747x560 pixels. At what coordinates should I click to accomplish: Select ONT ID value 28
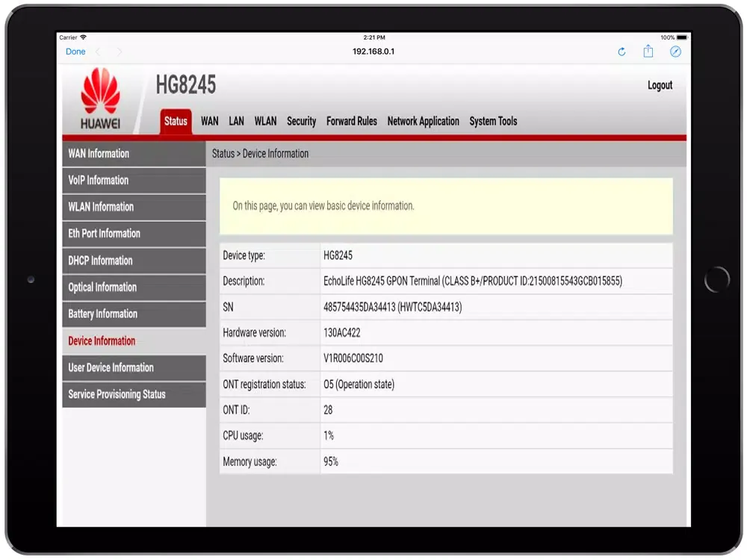(x=328, y=410)
